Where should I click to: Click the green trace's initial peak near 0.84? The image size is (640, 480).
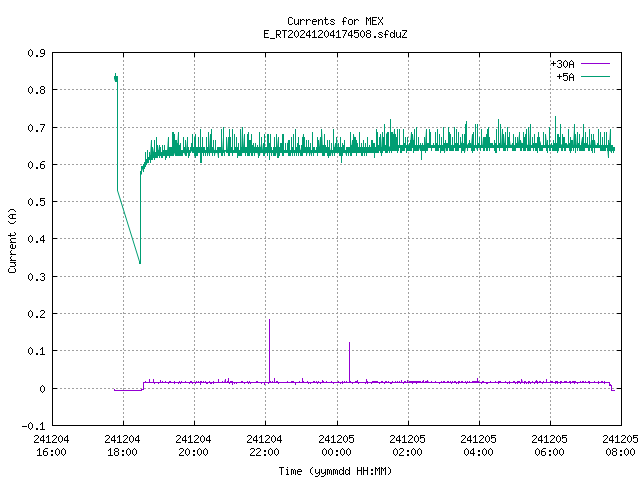point(116,76)
